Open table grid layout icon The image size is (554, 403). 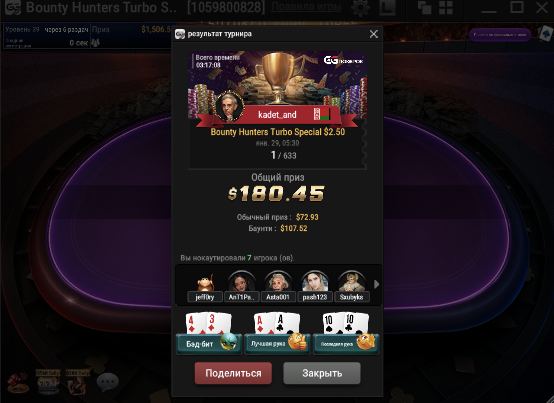[x=446, y=8]
